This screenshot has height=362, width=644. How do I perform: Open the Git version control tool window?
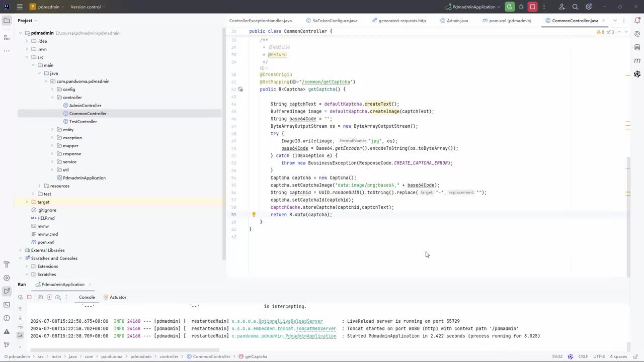[7, 345]
